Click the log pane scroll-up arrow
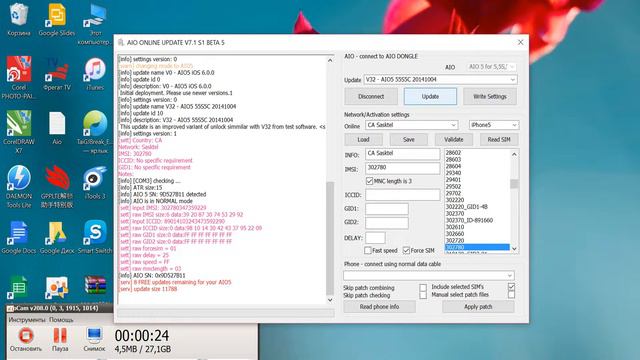 (x=330, y=60)
